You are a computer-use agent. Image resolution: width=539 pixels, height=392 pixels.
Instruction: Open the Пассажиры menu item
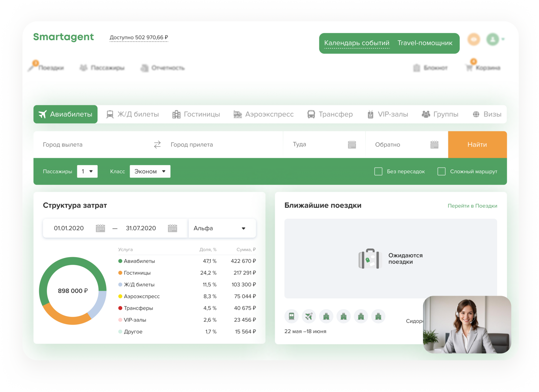(x=102, y=68)
